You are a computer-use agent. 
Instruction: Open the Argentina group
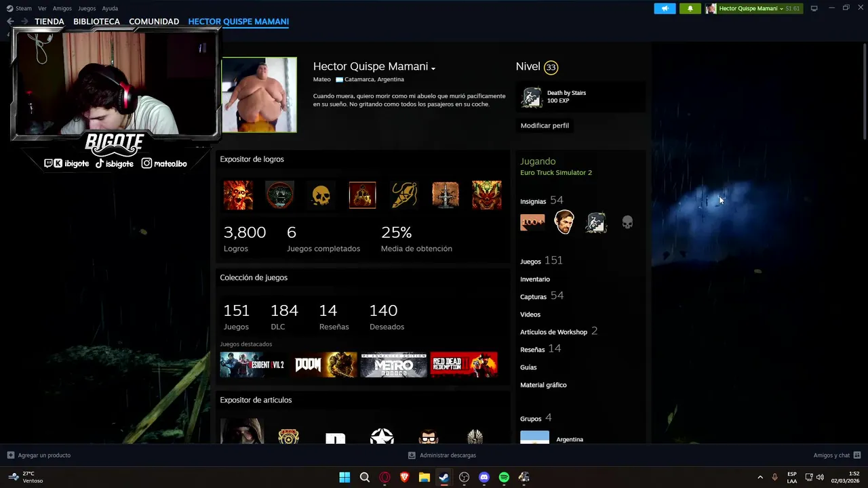point(570,439)
